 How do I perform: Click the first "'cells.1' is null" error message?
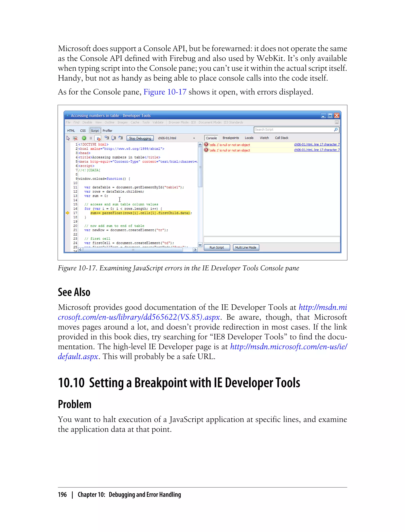click(x=230, y=145)
